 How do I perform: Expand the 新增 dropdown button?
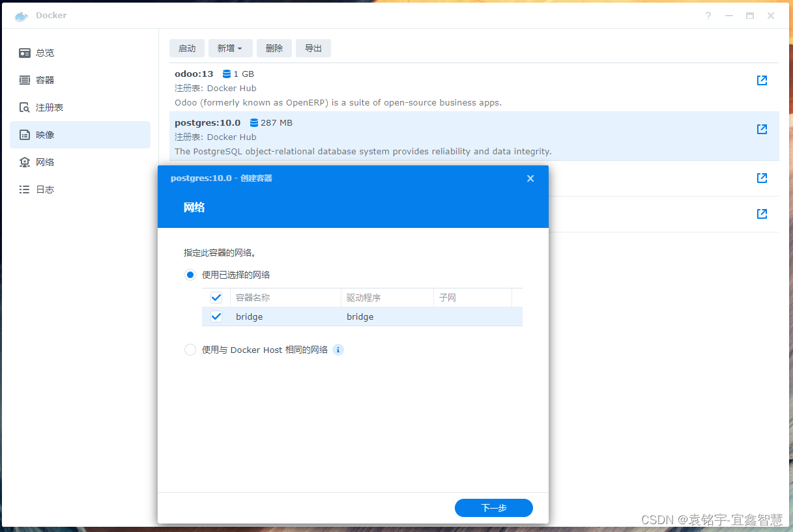[x=230, y=48]
